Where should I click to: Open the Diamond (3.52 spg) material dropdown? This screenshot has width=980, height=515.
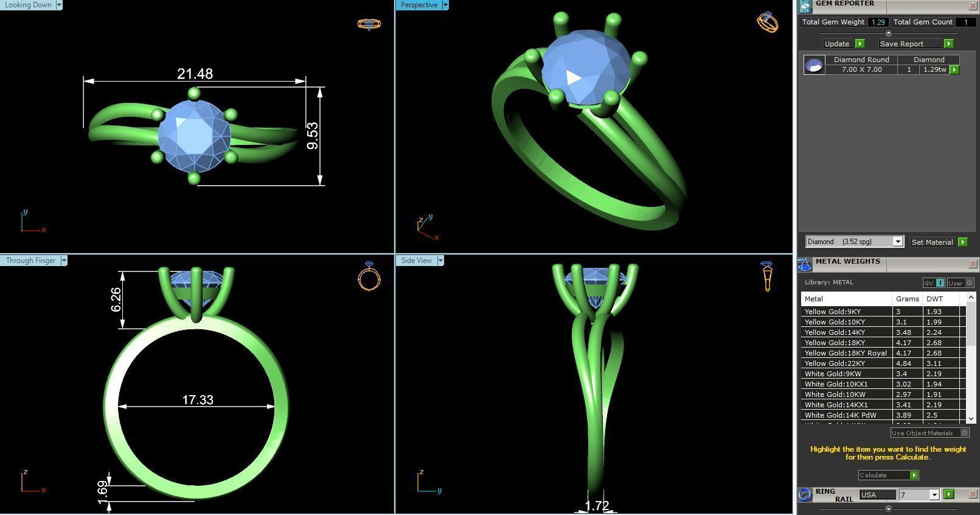click(897, 242)
